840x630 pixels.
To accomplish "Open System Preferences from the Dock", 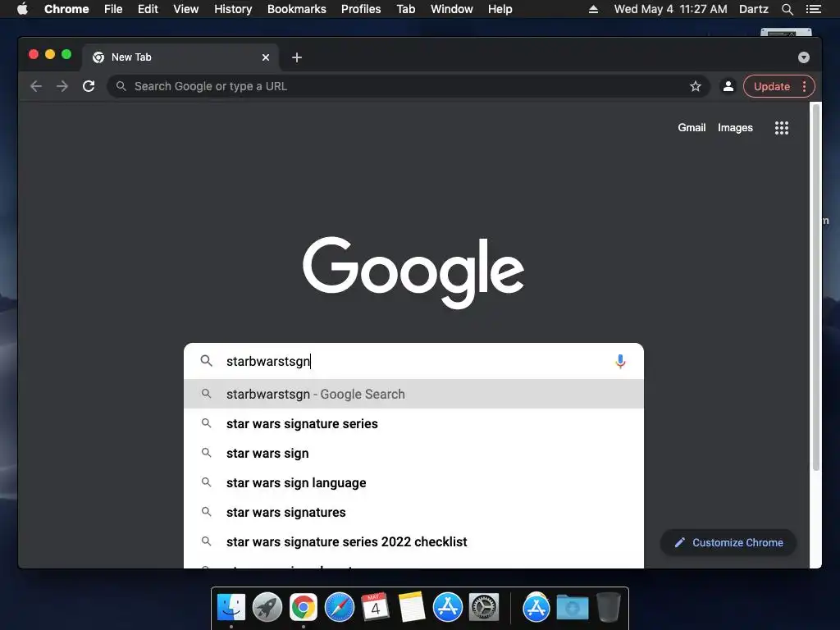I will click(x=484, y=608).
